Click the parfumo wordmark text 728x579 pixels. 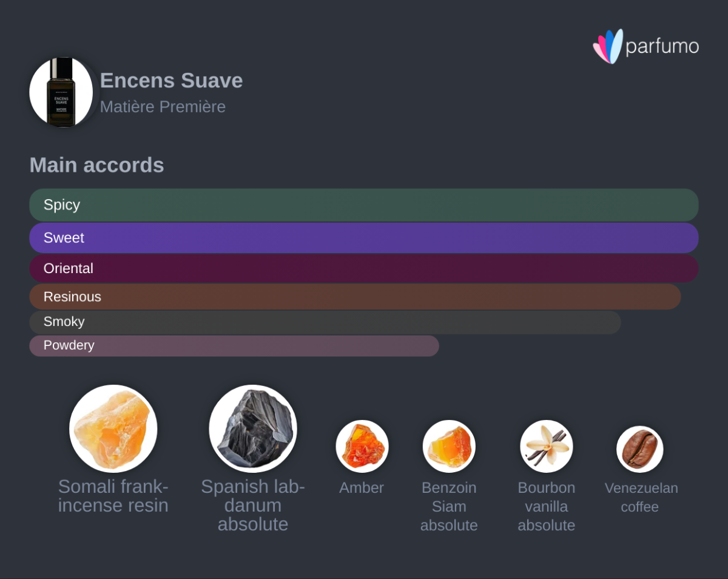pyautogui.click(x=662, y=46)
